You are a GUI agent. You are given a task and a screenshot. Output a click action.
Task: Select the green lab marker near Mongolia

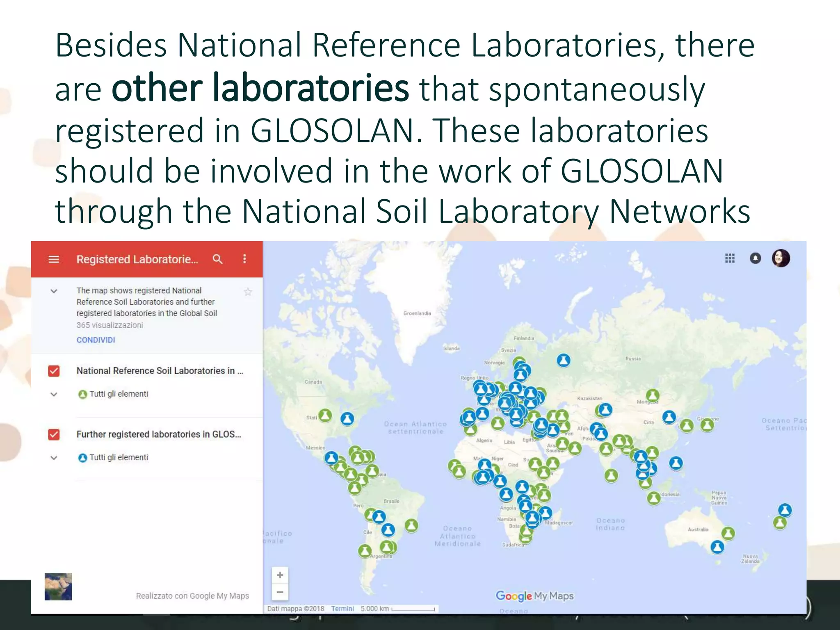(x=653, y=396)
